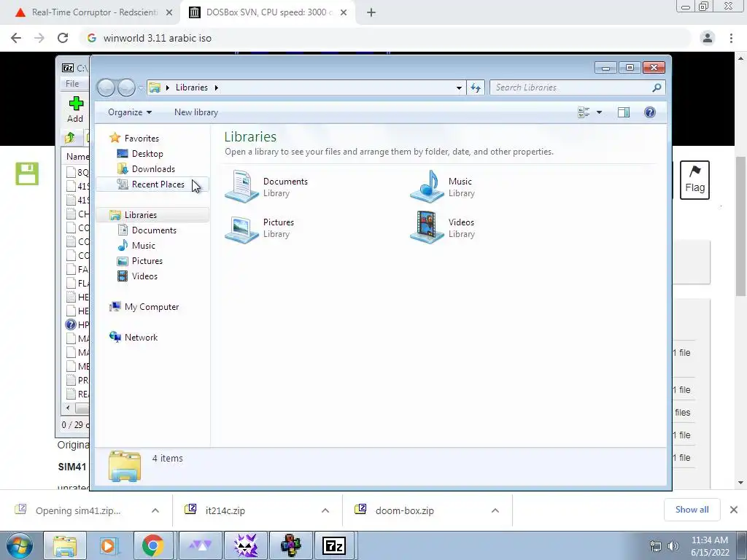Open the doom-box.zip download
This screenshot has width=747, height=560.
(x=404, y=510)
